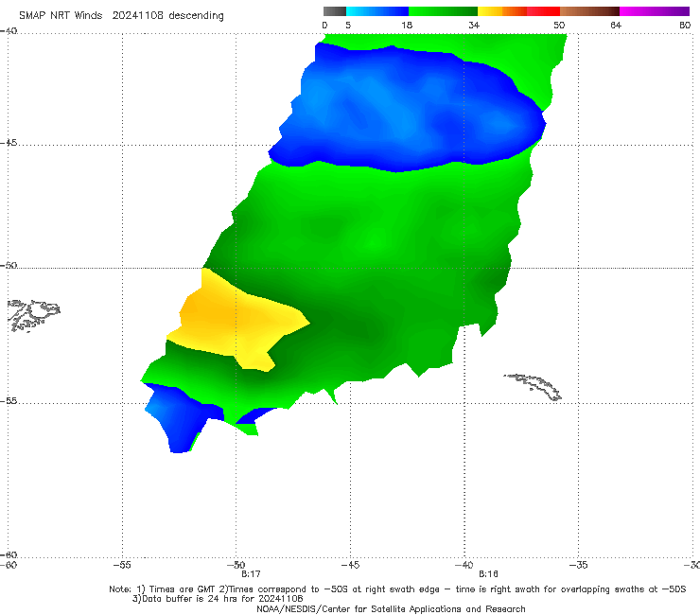Pick the brown segment of the color bar
This screenshot has width=700, height=615.
(589, 11)
